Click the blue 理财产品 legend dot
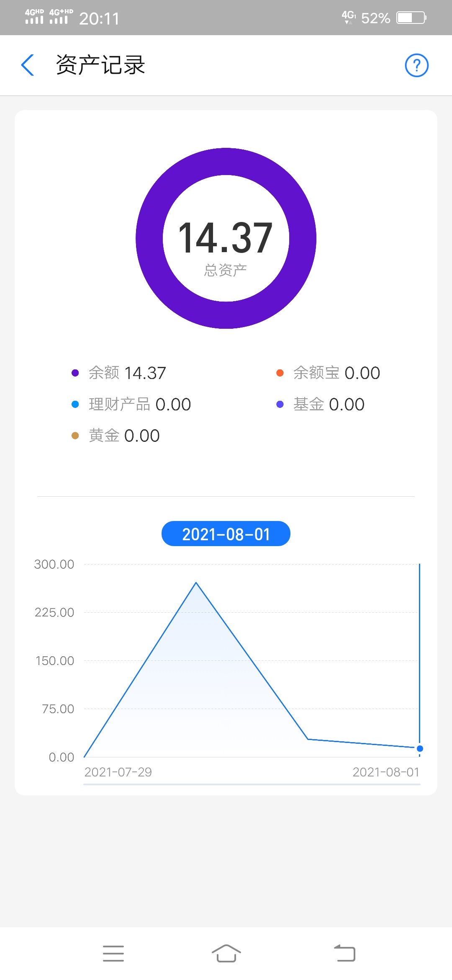452x980 pixels. tap(75, 404)
